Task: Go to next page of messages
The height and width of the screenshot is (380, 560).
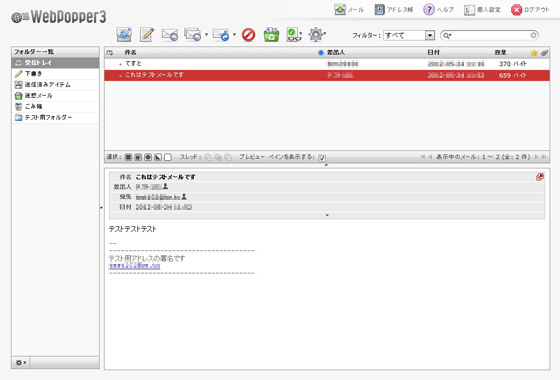Action: [536, 157]
